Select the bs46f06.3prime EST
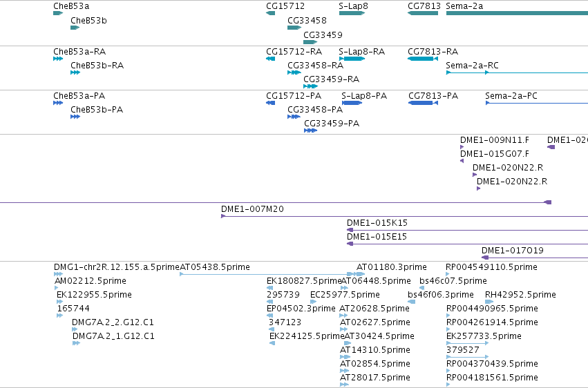Image resolution: width=588 pixels, height=388 pixels. coord(411,302)
